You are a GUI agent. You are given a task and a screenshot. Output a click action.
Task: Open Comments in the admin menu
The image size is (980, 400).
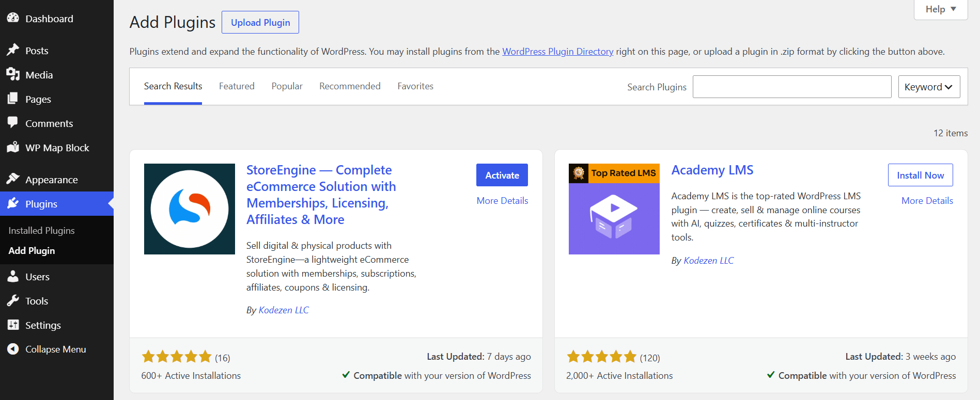pyautogui.click(x=57, y=123)
